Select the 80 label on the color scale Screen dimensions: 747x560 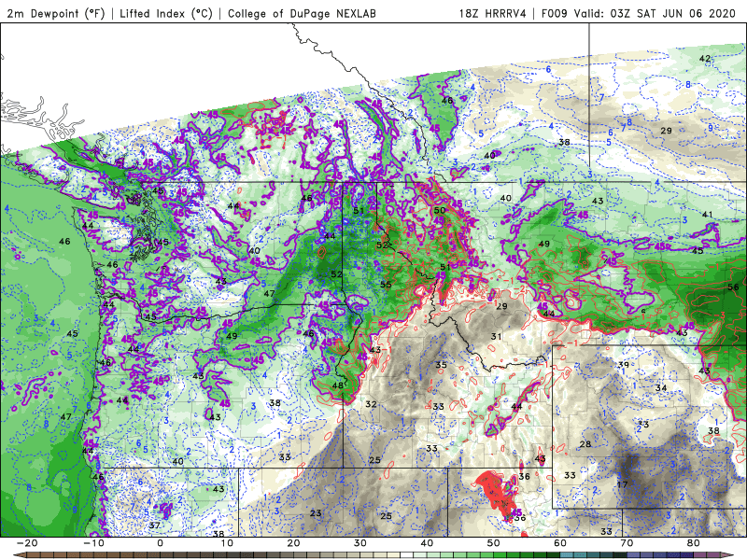694,543
